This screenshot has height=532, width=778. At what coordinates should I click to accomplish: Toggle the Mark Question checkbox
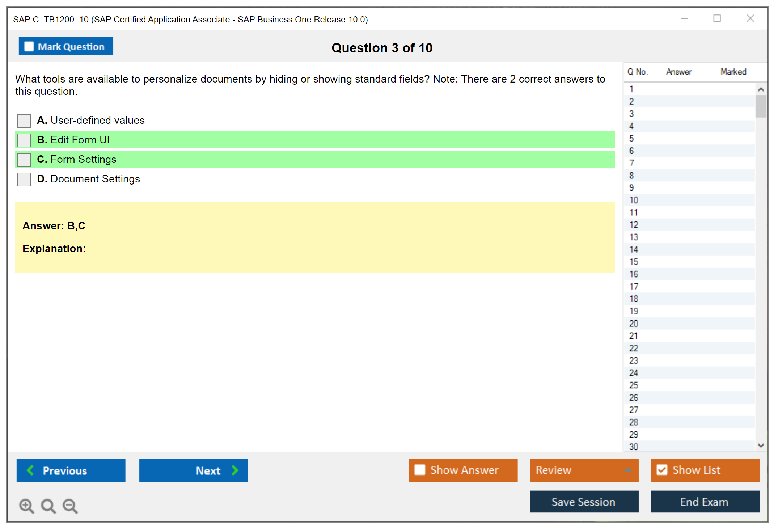29,47
